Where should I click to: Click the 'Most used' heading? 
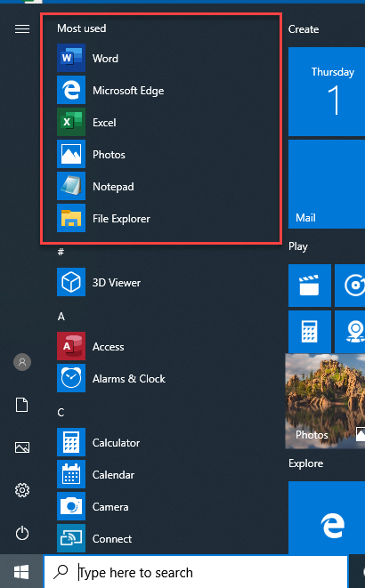coord(81,28)
